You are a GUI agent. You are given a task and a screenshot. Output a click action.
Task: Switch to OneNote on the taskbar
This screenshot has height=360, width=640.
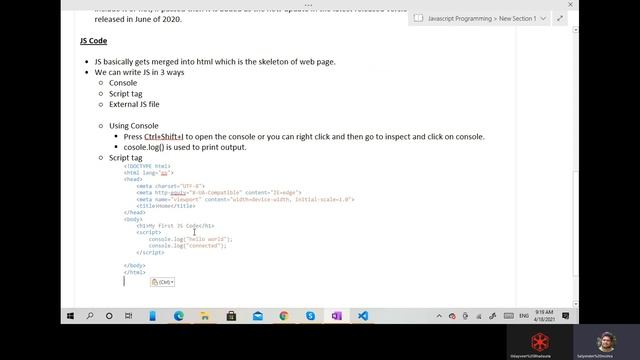337,316
